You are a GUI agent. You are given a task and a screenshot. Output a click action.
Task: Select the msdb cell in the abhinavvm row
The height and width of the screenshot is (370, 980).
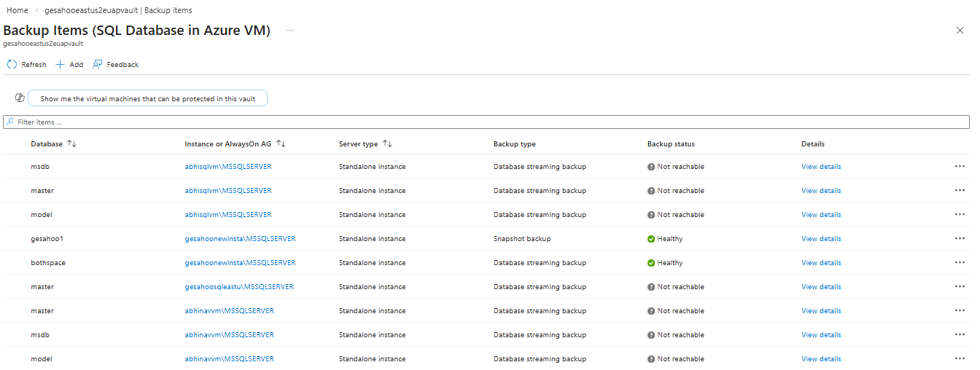pyautogui.click(x=40, y=335)
